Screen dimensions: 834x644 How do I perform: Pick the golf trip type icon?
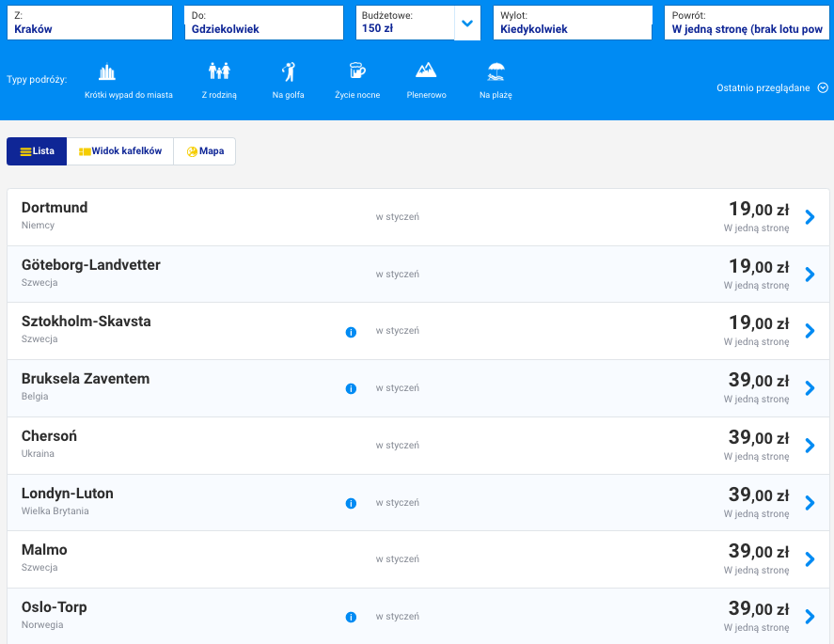289,71
